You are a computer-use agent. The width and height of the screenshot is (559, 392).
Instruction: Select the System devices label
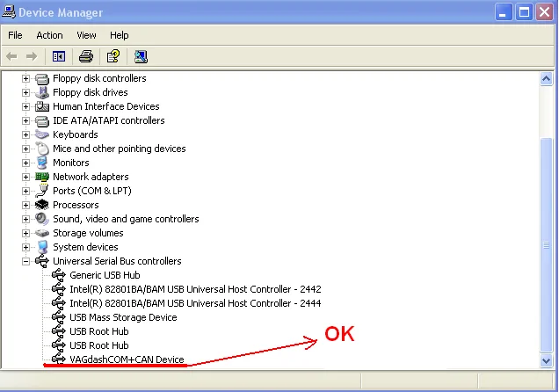click(85, 247)
